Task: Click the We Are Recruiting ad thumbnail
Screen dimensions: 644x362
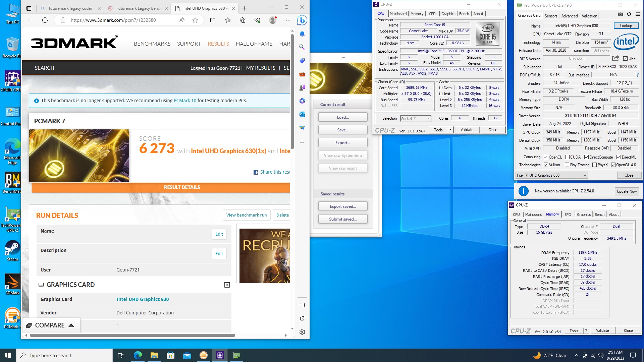Action: click(264, 256)
